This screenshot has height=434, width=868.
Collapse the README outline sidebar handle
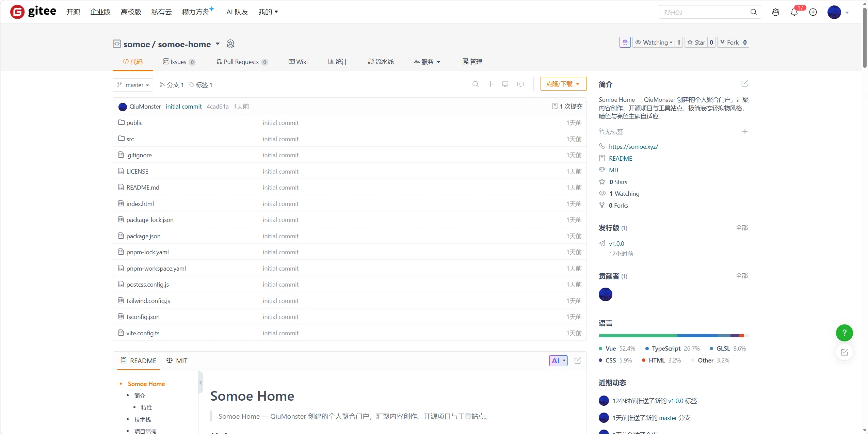click(201, 383)
